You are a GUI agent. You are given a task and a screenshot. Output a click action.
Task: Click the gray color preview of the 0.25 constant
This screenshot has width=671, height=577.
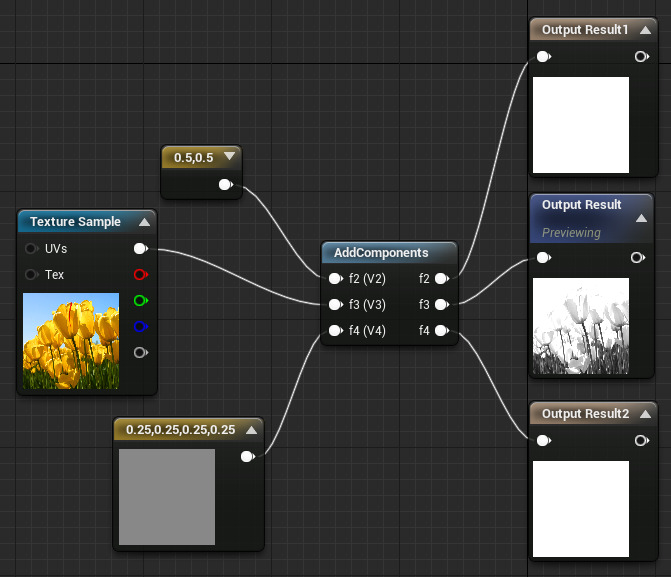[167, 497]
